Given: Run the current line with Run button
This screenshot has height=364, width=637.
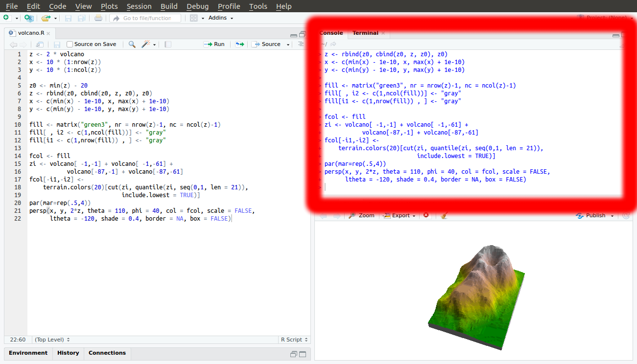Looking at the screenshot, I should click(x=214, y=44).
